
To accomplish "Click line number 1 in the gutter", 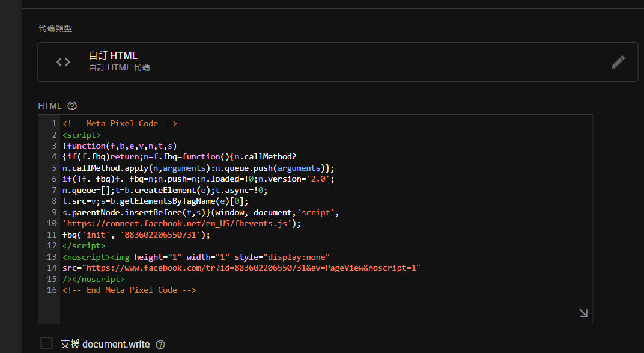I will coord(54,124).
